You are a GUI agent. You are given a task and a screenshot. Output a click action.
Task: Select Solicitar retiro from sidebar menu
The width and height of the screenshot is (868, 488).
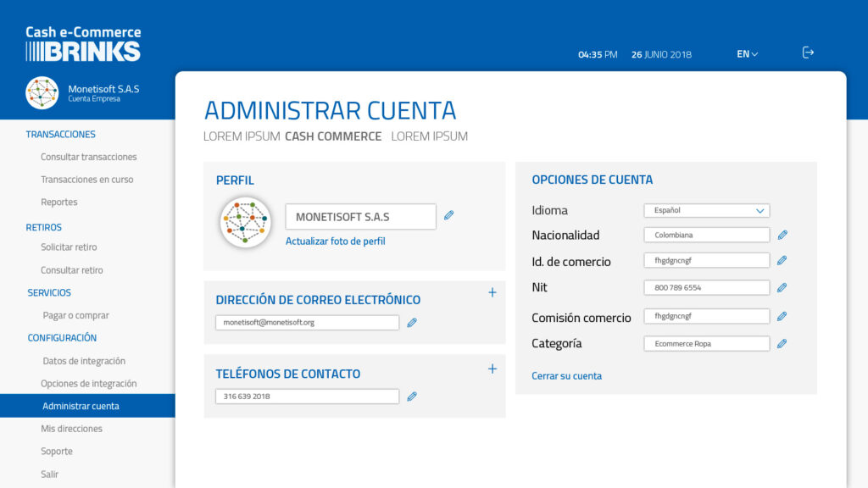69,247
